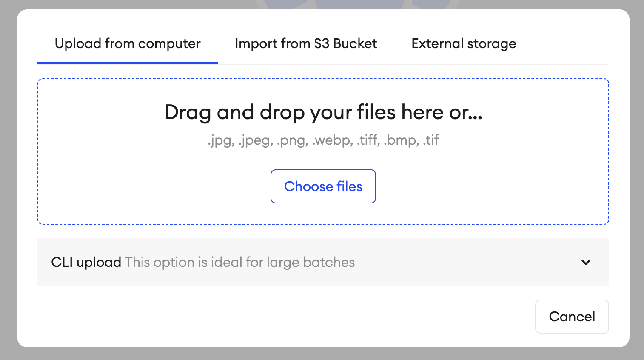Open the Import from S3 Bucket tab
The width and height of the screenshot is (644, 360).
pos(306,43)
